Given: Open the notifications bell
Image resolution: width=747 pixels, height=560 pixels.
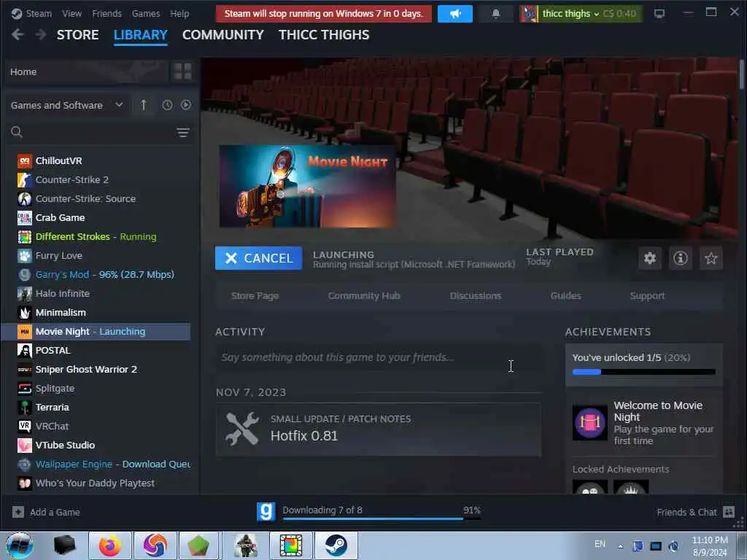Looking at the screenshot, I should click(496, 14).
